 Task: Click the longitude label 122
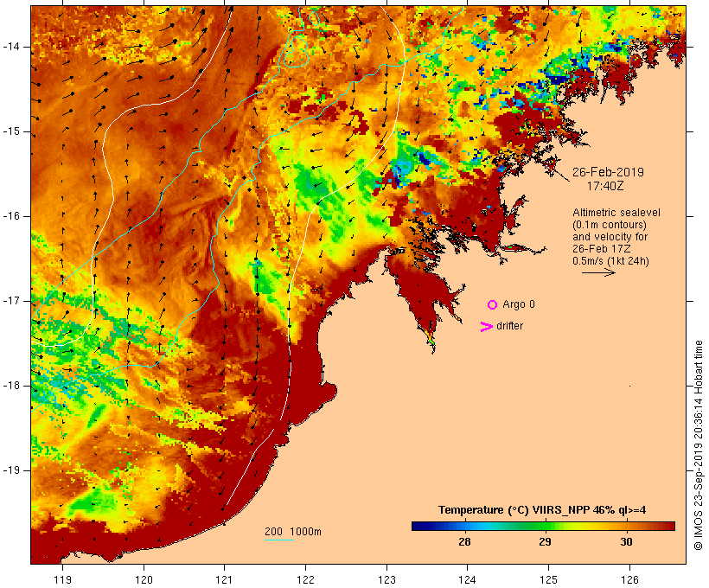point(306,579)
